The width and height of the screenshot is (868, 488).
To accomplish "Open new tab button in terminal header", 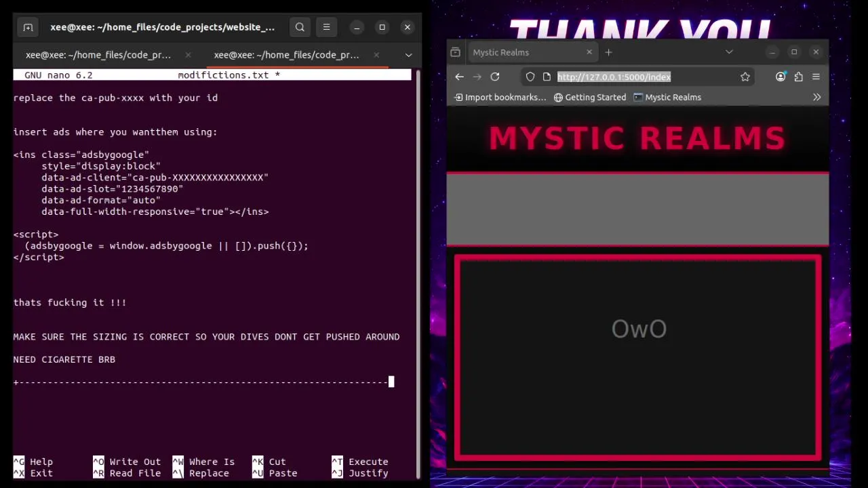I will (x=28, y=27).
